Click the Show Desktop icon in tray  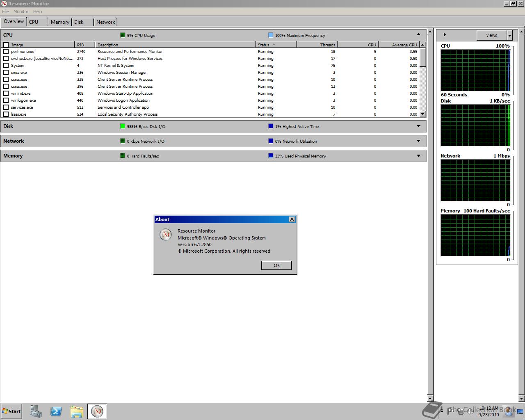[x=520, y=412]
